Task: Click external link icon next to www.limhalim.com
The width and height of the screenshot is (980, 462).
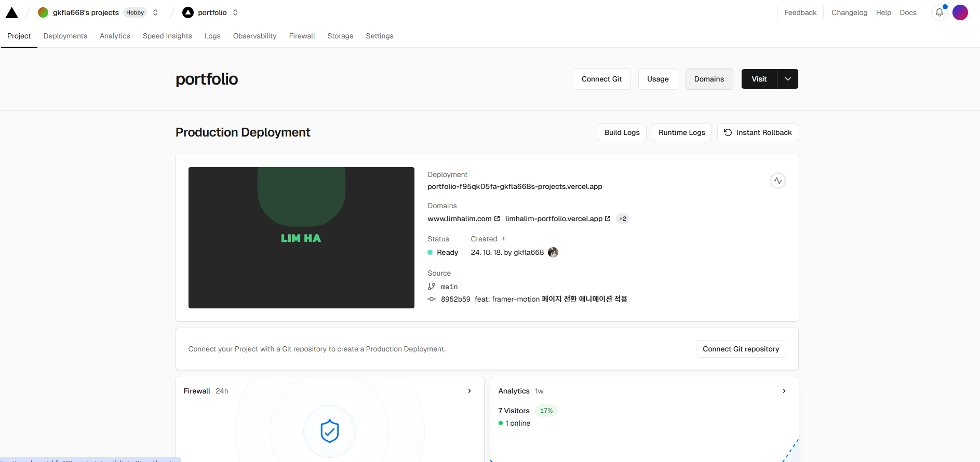Action: [497, 219]
